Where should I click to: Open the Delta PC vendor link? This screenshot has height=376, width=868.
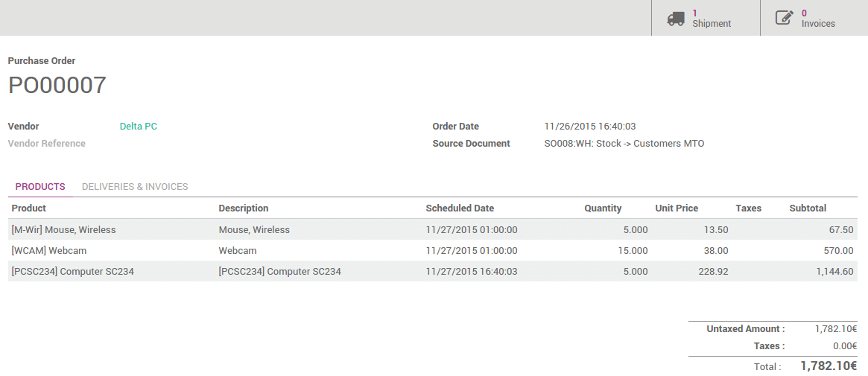point(139,127)
